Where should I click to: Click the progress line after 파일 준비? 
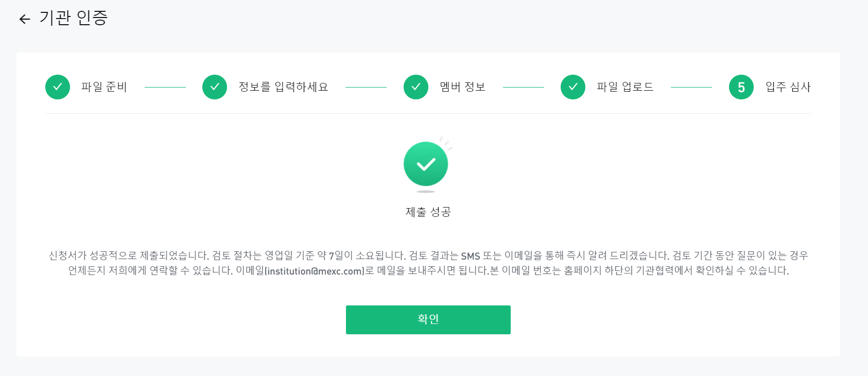(165, 88)
